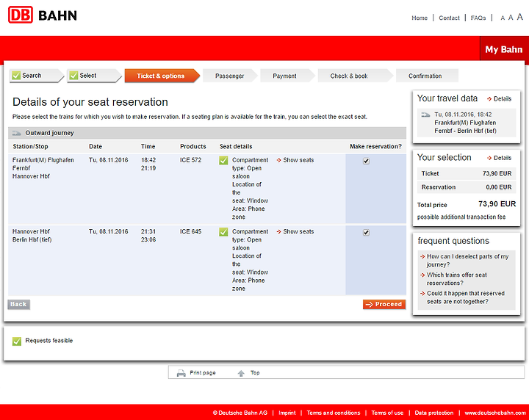Viewport: 529px width, 420px height.
Task: Click the Reservation 0,00 EUR row
Action: 467,187
